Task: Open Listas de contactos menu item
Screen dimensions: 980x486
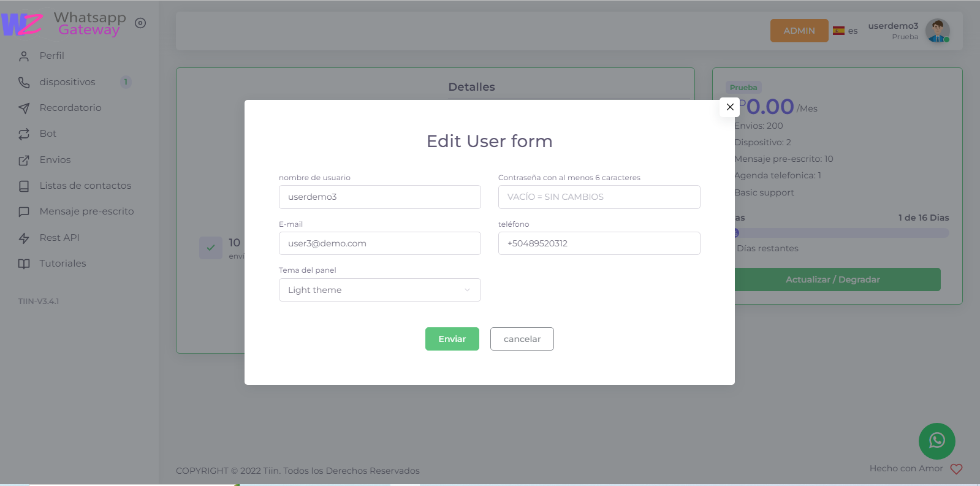Action: (x=85, y=186)
